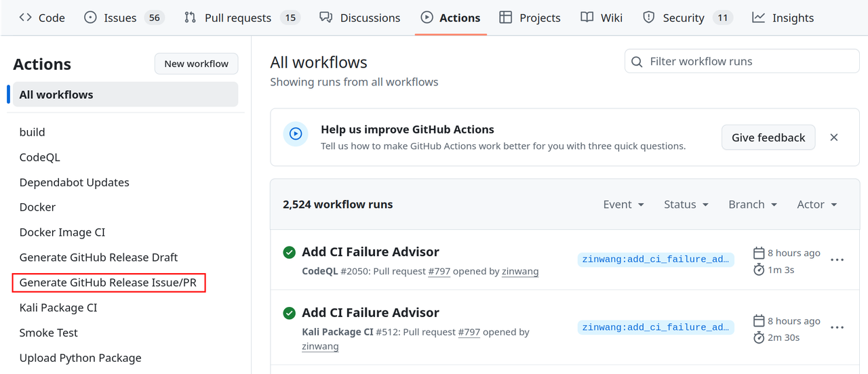Image resolution: width=868 pixels, height=374 pixels.
Task: Select All workflows in sidebar
Action: pos(125,94)
